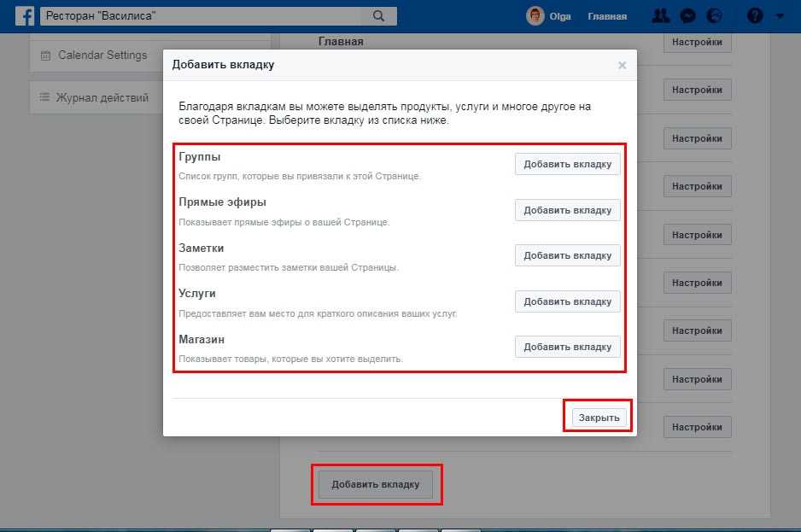The image size is (801, 532).
Task: Open the help question mark icon
Action: [754, 16]
